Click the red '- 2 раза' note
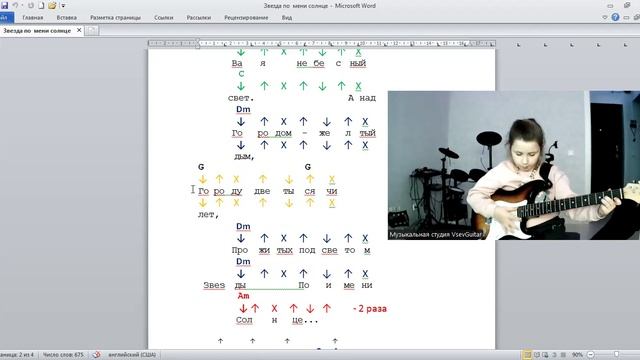640x360 pixels. coord(370,309)
